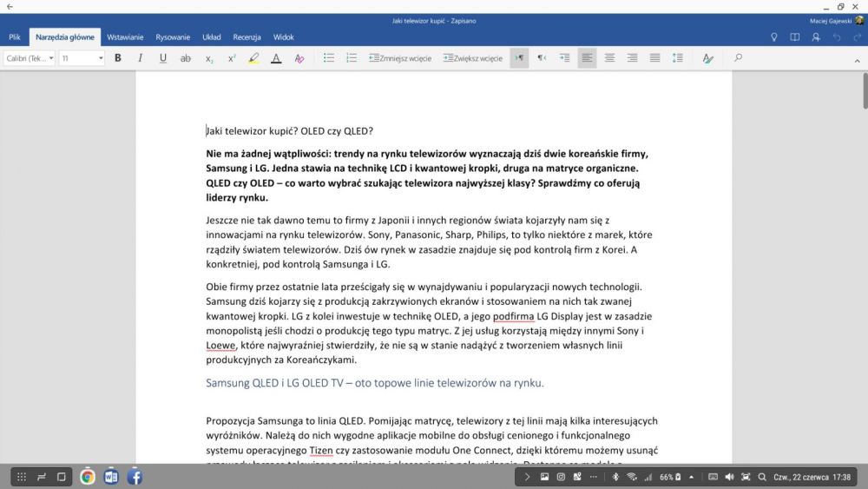This screenshot has width=868, height=489.
Task: Click the taskbar date and time
Action: click(812, 477)
